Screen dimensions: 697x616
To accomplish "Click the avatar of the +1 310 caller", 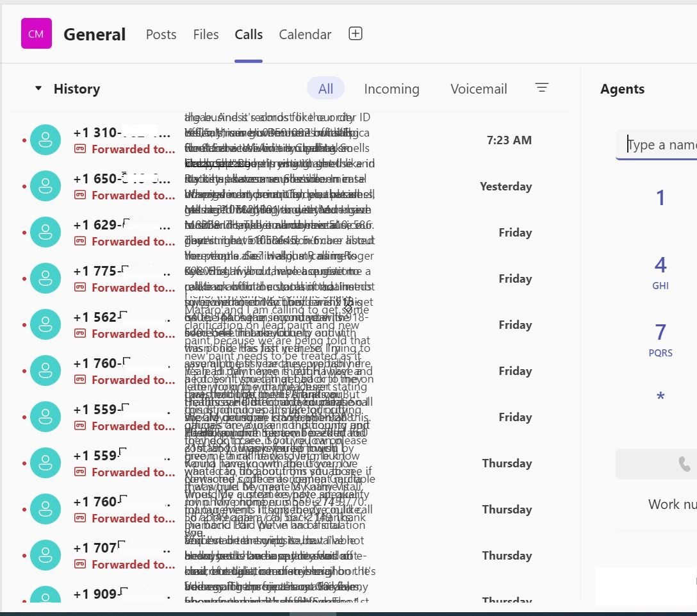I will click(45, 140).
